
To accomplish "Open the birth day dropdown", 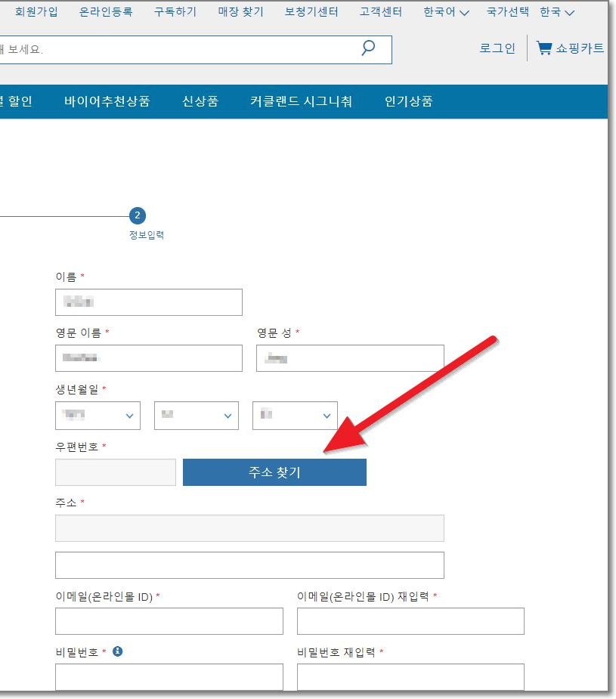I will point(295,416).
